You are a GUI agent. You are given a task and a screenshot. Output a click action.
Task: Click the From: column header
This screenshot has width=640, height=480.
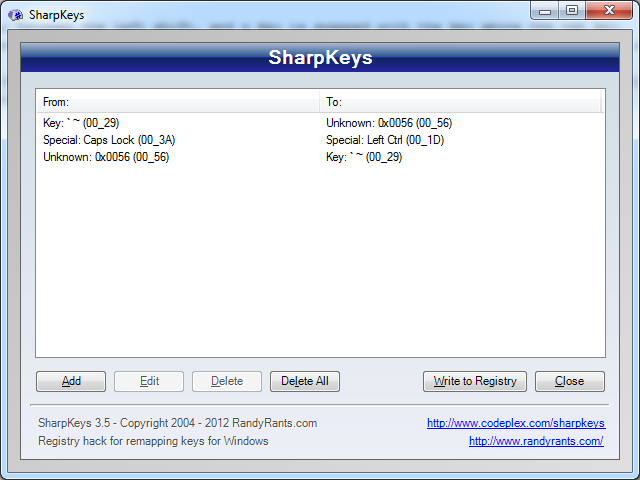178,102
